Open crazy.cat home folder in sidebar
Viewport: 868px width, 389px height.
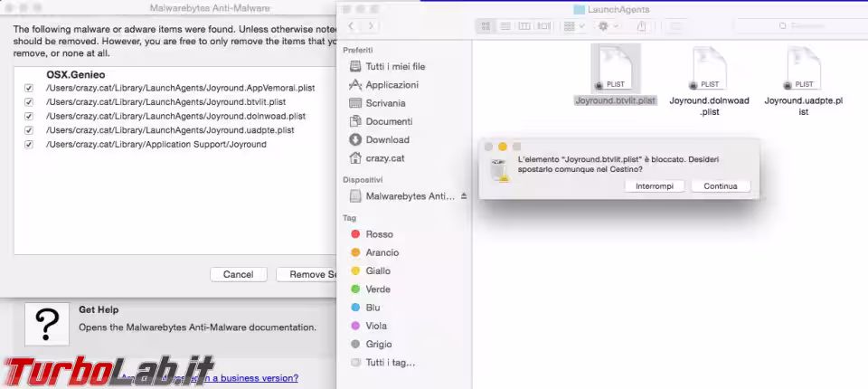(384, 158)
